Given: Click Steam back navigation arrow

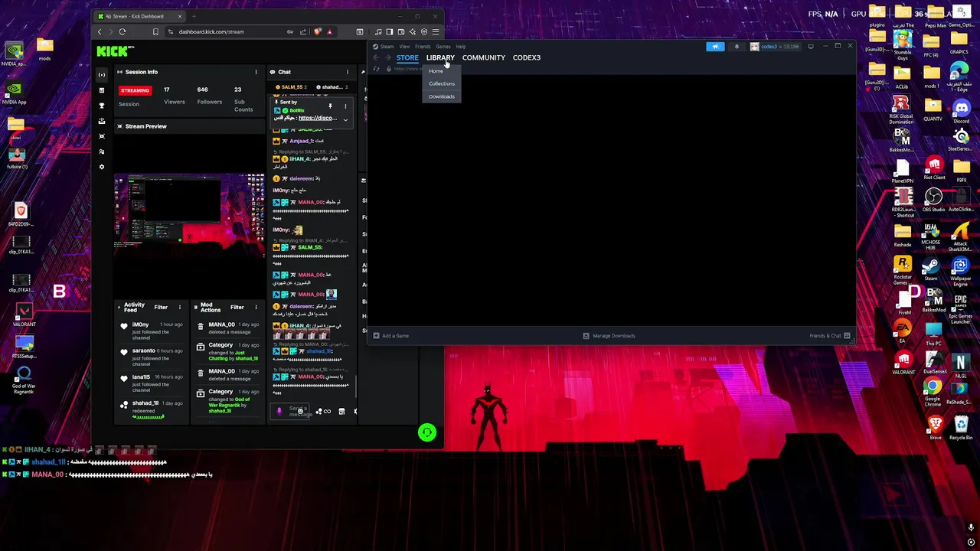Looking at the screenshot, I should click(x=376, y=57).
